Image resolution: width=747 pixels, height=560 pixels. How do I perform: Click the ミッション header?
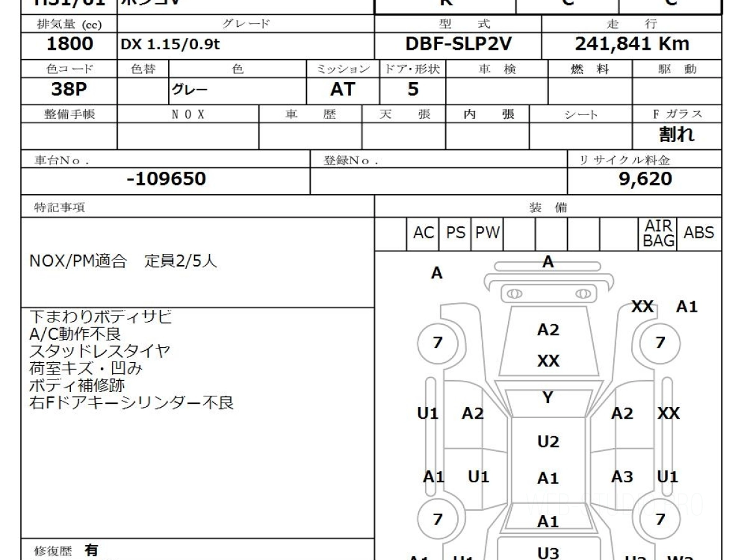point(342,69)
